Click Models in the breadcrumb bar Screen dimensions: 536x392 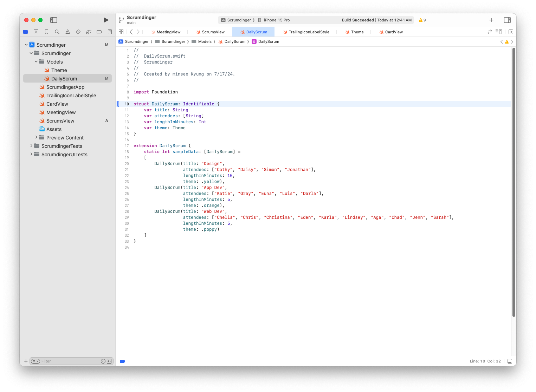(x=201, y=41)
